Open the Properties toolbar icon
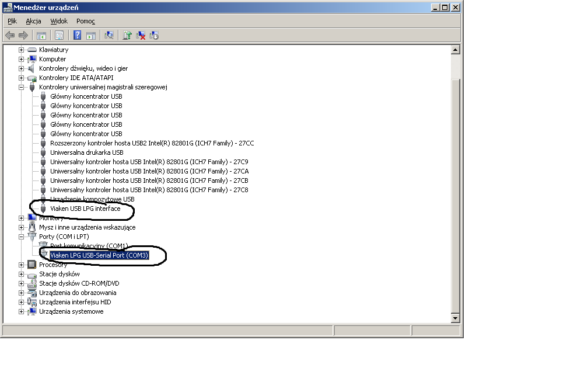Viewport: 588px width, 368px height. pyautogui.click(x=60, y=35)
